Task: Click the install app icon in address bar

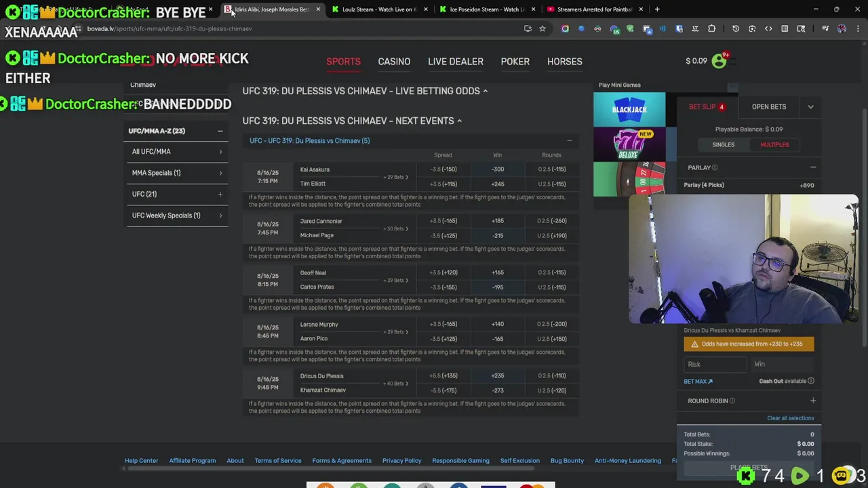Action: tap(528, 28)
